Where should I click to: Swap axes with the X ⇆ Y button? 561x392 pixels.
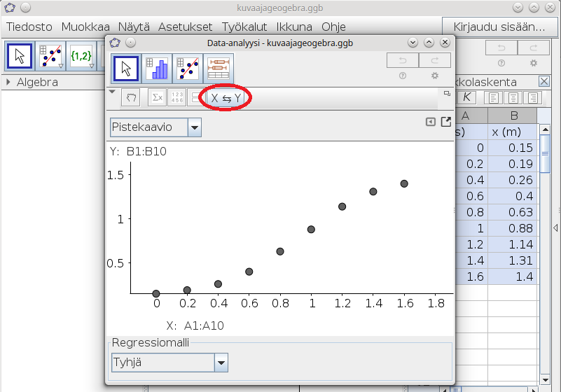226,99
